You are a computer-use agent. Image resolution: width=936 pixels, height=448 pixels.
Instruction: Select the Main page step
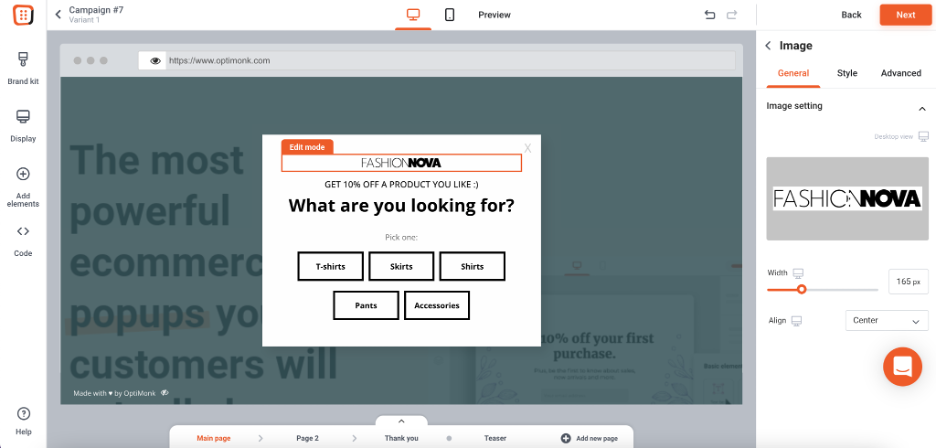click(214, 438)
